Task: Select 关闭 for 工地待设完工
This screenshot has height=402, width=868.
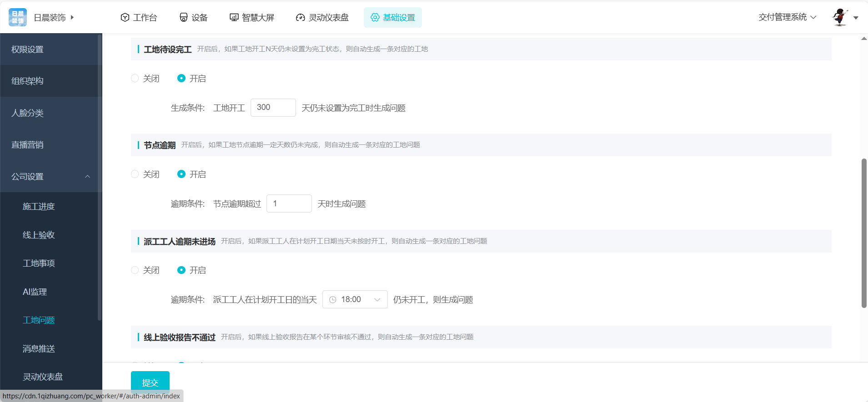Action: [x=135, y=78]
